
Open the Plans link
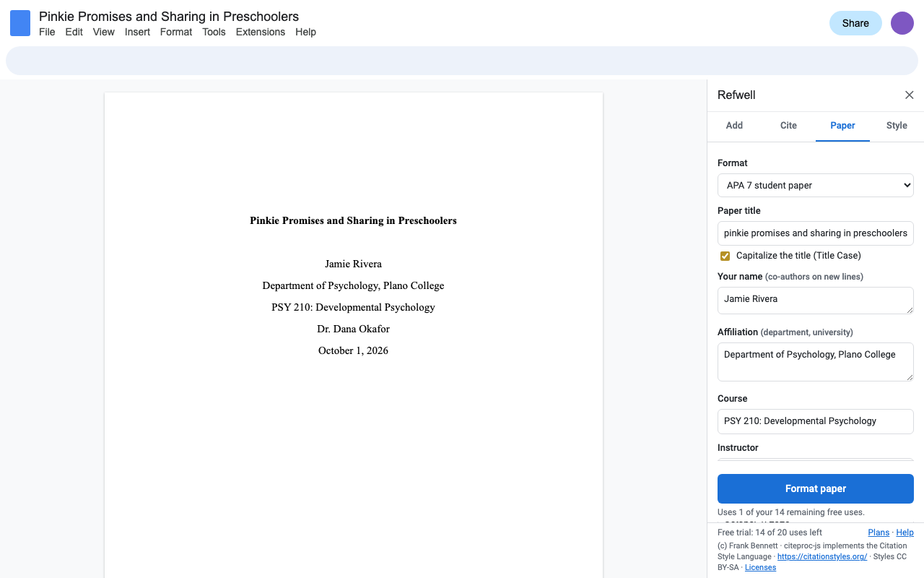[x=879, y=532]
